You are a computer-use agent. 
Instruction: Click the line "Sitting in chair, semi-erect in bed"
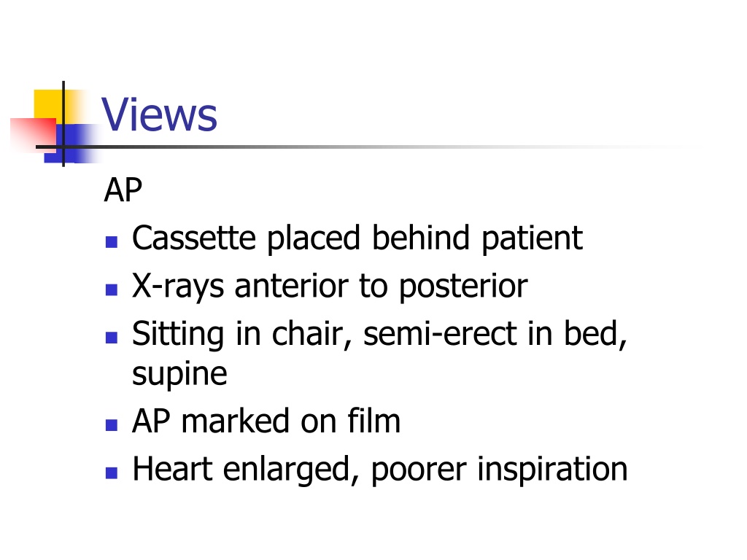click(379, 334)
